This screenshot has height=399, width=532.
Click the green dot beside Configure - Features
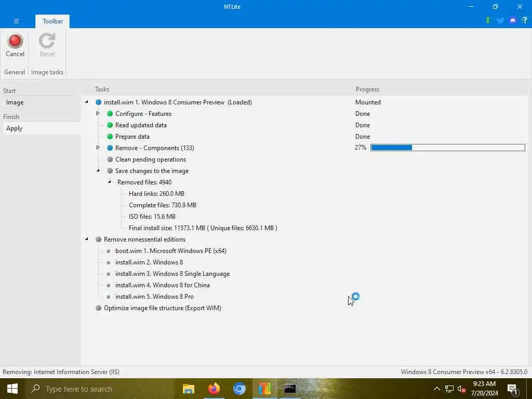coord(110,114)
